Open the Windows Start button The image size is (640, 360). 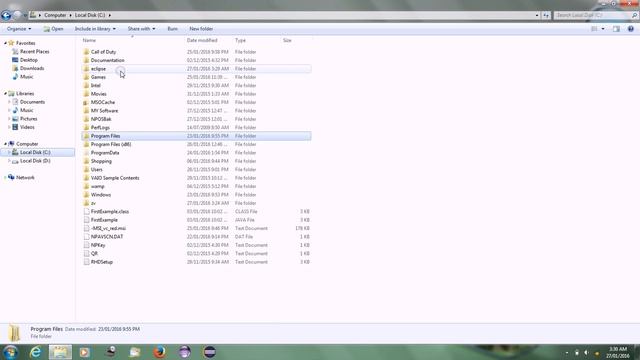11,352
